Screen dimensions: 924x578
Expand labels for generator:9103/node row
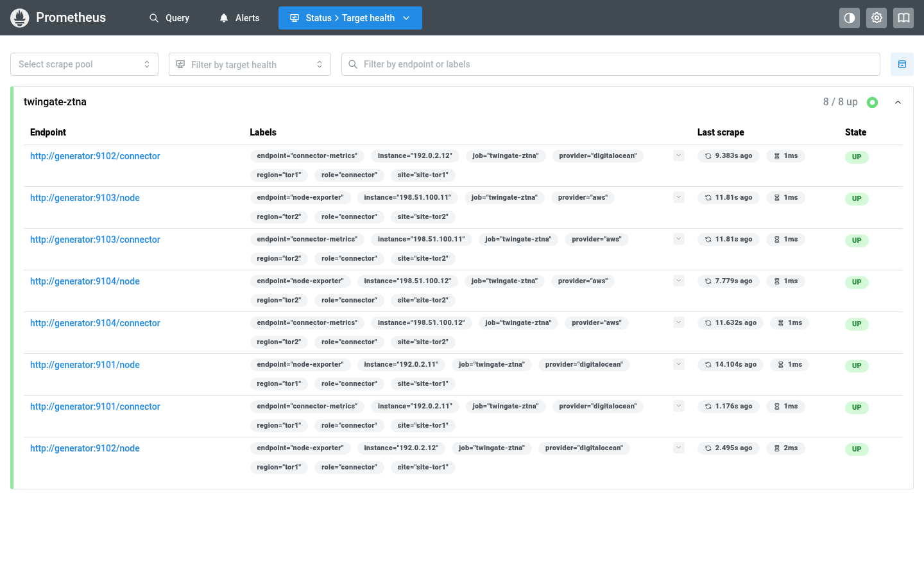pos(679,197)
